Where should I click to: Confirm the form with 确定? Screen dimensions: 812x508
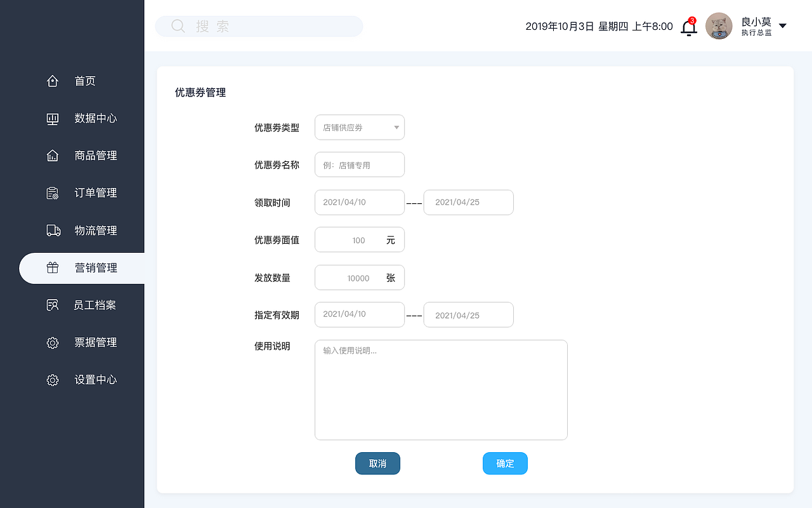[x=505, y=463]
